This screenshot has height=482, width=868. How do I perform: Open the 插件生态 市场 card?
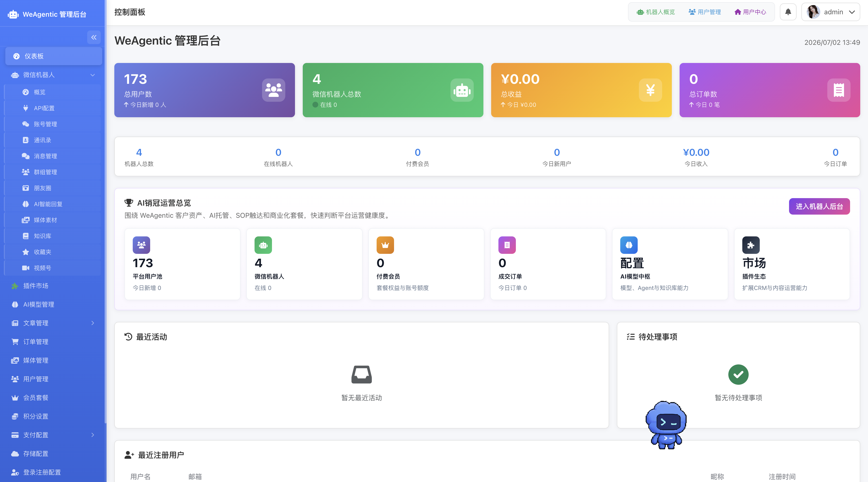(x=792, y=264)
